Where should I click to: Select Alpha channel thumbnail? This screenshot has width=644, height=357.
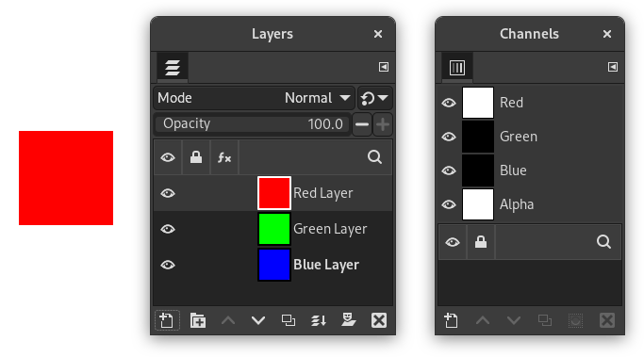click(478, 204)
